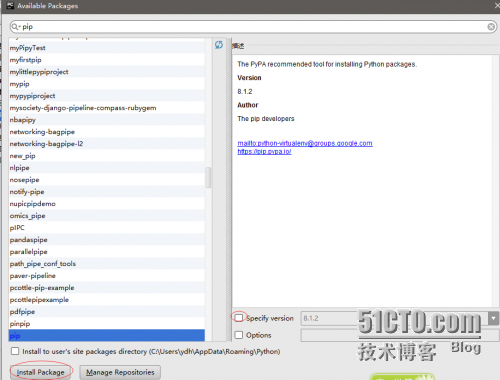The height and width of the screenshot is (380, 500).
Task: Select the pdfpipe package
Action: pyautogui.click(x=107, y=312)
